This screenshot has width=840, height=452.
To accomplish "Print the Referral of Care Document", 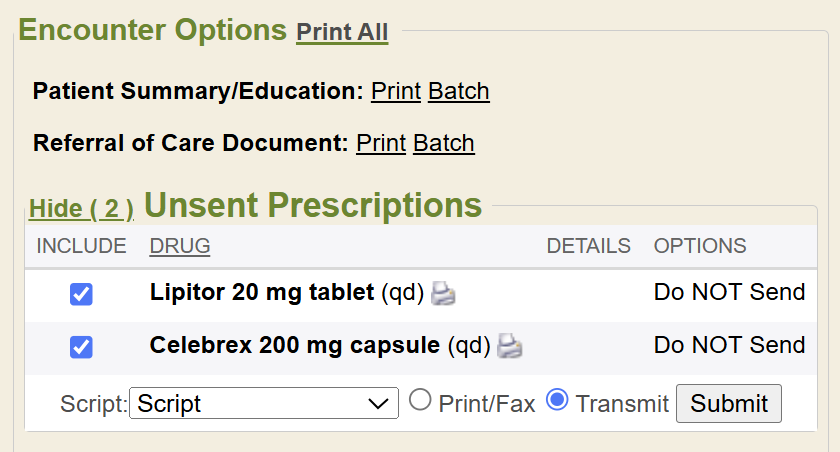I will [x=381, y=143].
